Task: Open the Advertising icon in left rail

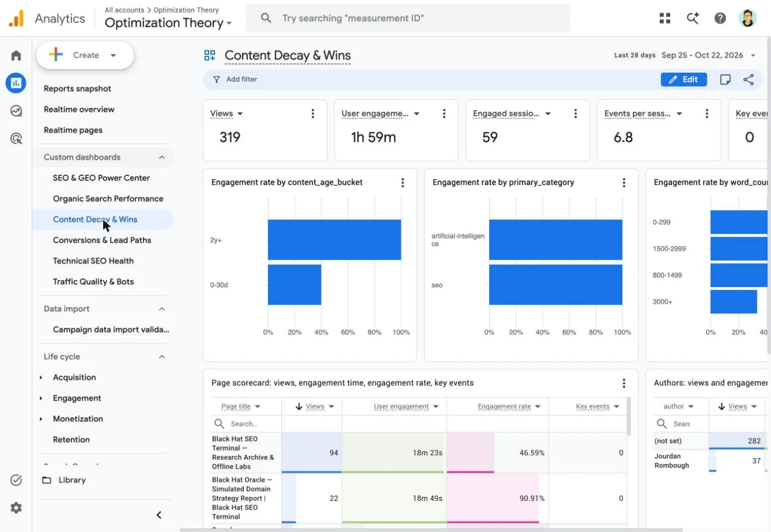Action: pos(16,138)
